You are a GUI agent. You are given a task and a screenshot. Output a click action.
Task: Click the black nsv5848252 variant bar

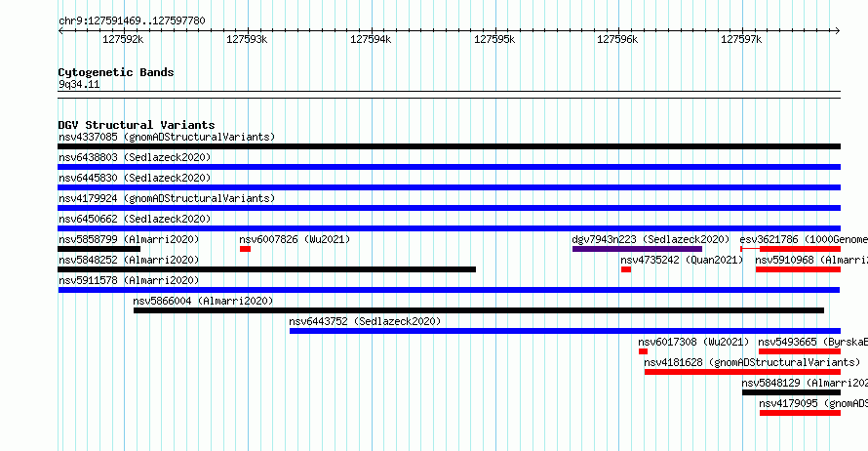tap(267, 269)
